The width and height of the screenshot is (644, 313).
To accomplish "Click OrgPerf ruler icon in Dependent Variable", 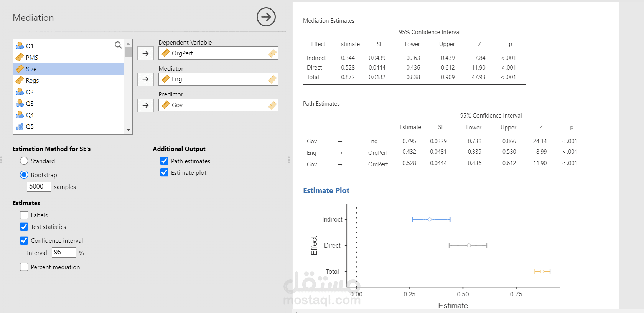I will click(x=166, y=53).
